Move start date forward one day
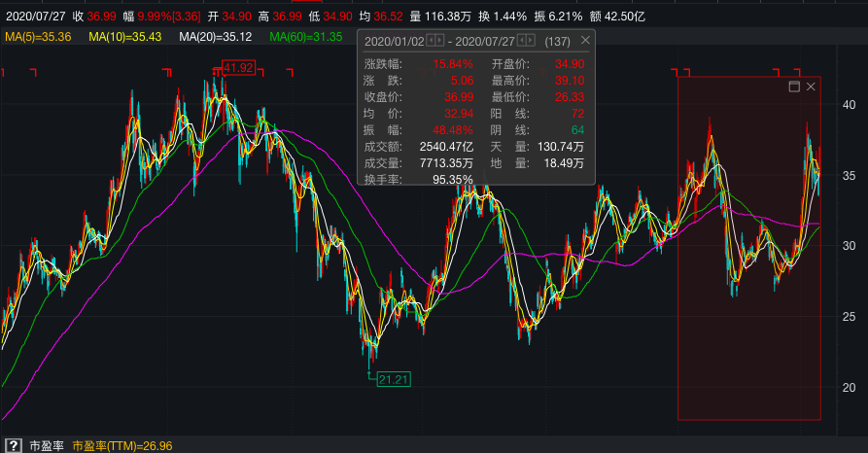 click(439, 41)
